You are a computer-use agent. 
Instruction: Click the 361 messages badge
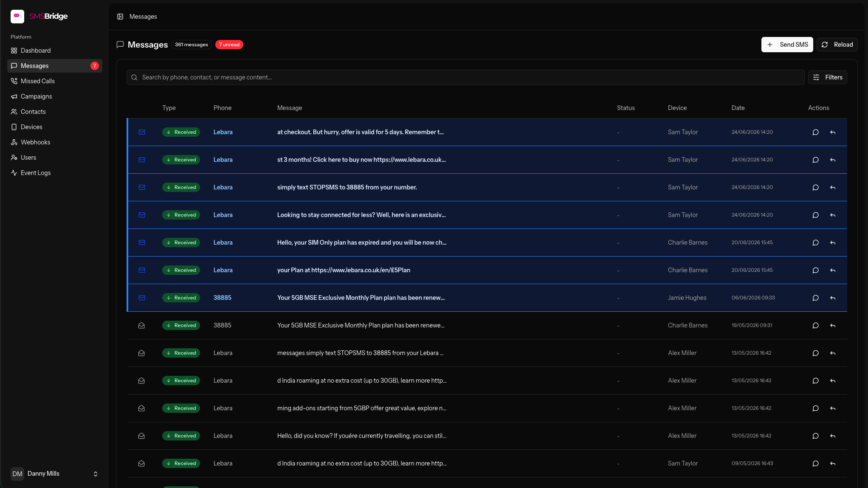coord(192,45)
